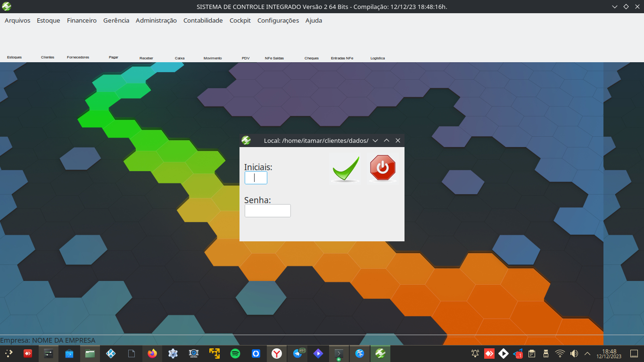Click the red power exit icon
The image size is (644, 362).
pos(383,168)
